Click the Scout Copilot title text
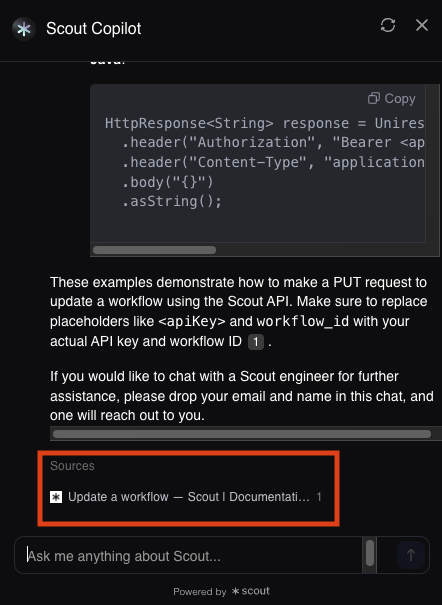 94,29
